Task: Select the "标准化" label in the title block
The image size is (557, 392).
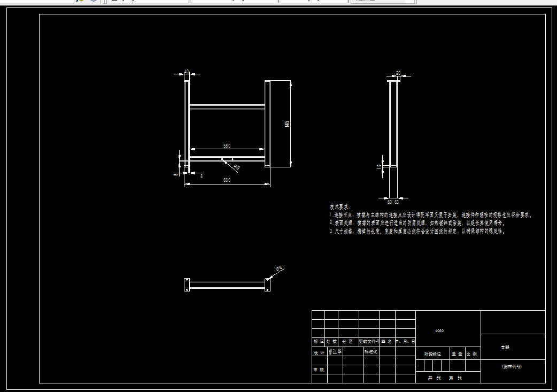Action: click(x=371, y=352)
